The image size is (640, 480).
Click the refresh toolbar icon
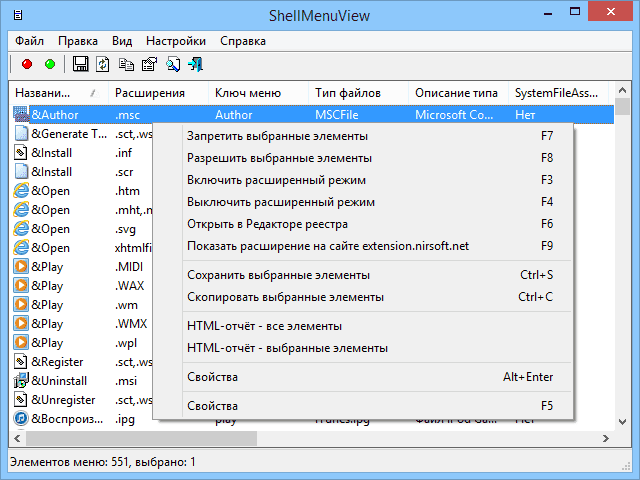(x=103, y=64)
